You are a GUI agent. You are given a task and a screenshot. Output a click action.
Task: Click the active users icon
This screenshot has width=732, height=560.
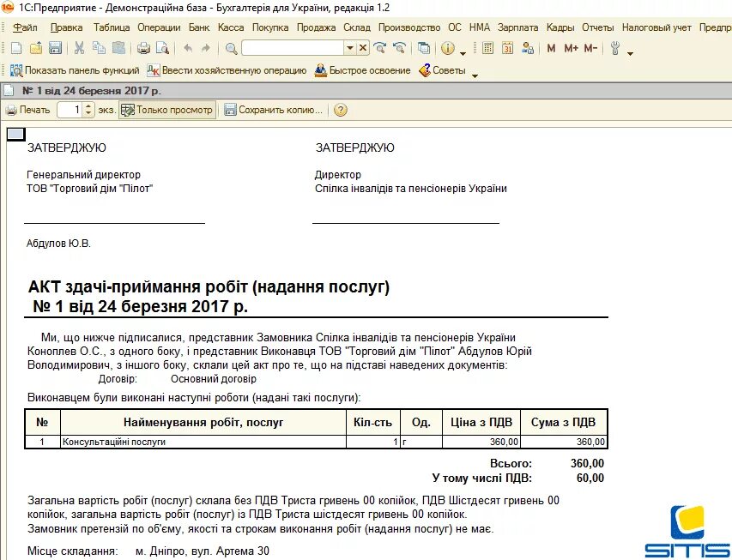pos(528,48)
